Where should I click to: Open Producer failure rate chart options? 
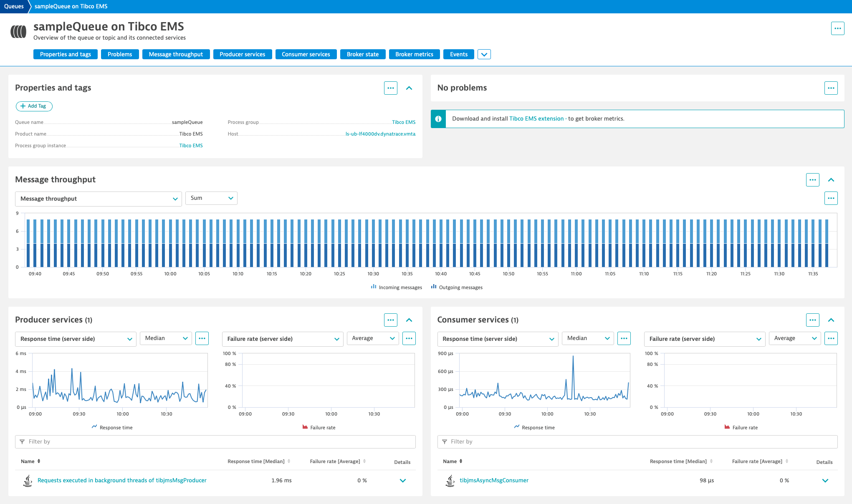[409, 338]
